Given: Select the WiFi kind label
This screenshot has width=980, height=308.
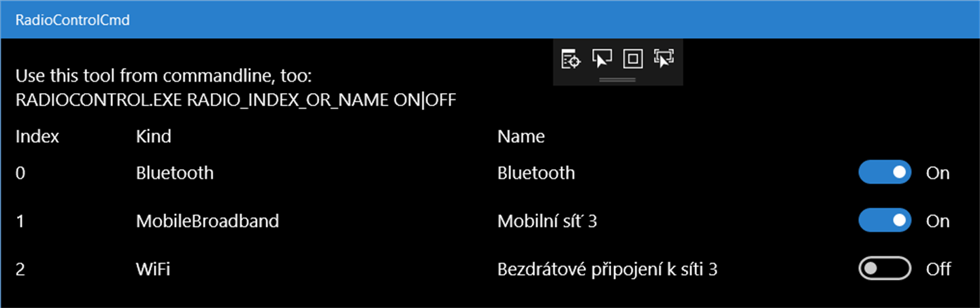Looking at the screenshot, I should [152, 269].
